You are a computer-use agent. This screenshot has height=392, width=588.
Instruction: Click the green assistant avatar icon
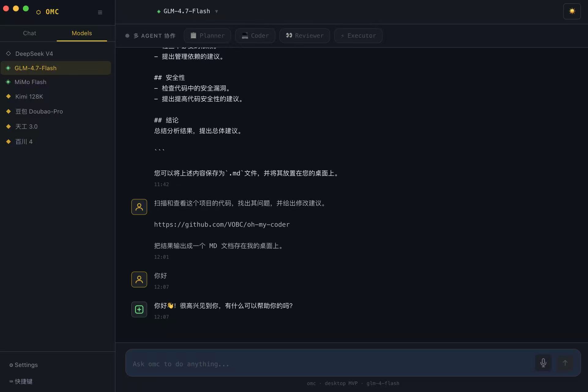(x=139, y=309)
